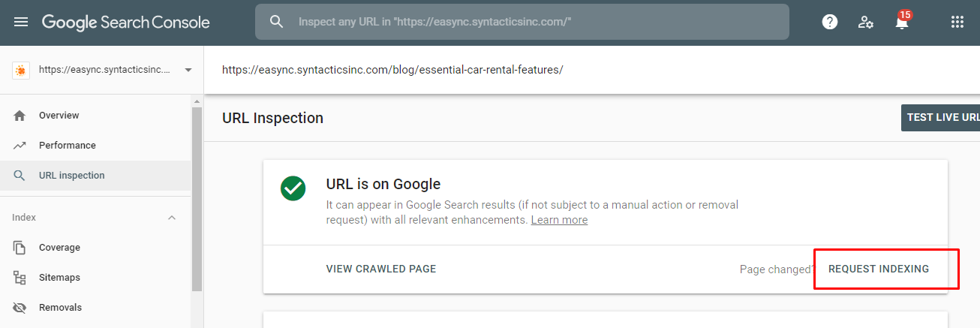Click VIEW CRAWLED PAGE

[x=381, y=269]
